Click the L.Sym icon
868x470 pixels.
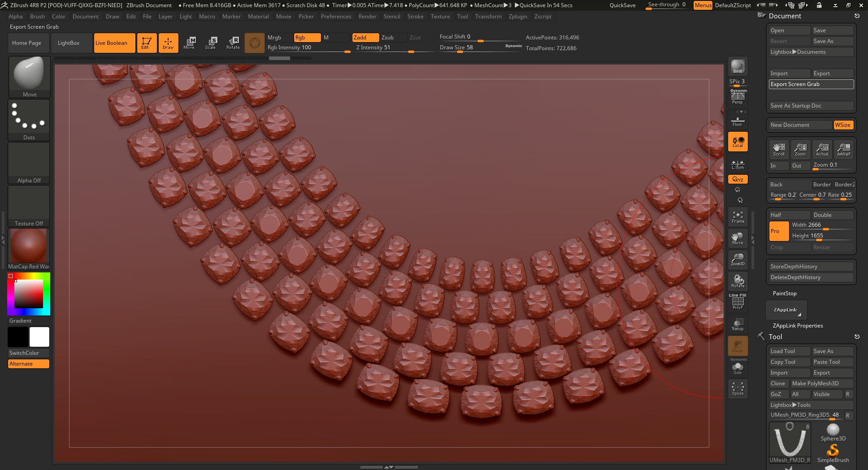[x=738, y=164]
